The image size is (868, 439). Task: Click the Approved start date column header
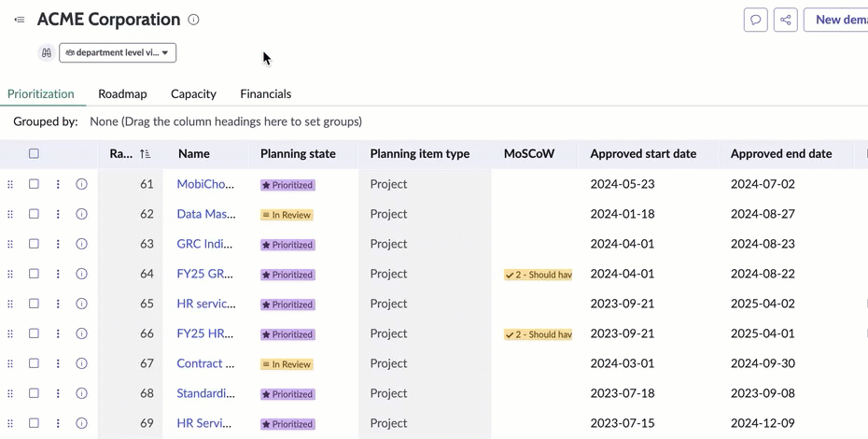643,154
